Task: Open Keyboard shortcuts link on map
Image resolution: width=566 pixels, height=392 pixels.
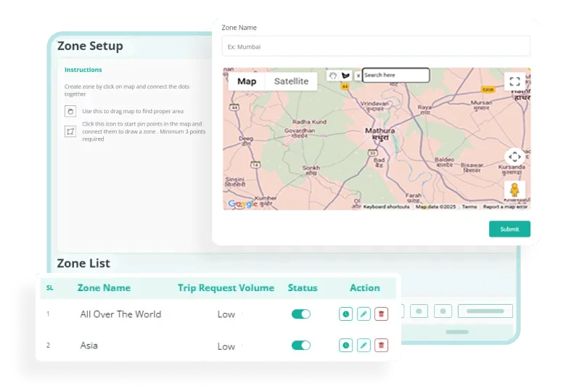Action: tap(386, 206)
